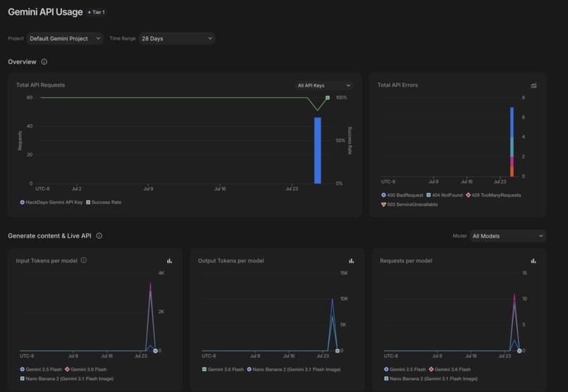Open the All Models dropdown
Viewport: 568px width, 392px height.
pyautogui.click(x=507, y=236)
